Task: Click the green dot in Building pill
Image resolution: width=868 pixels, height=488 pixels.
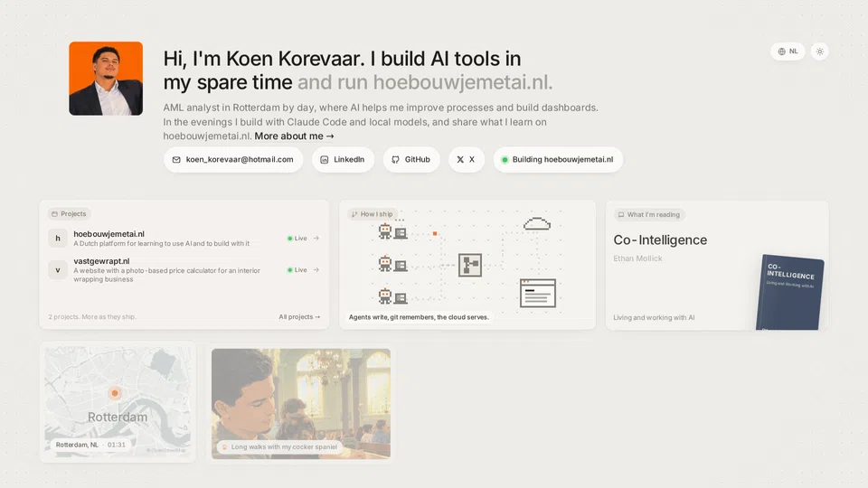Action: point(505,160)
